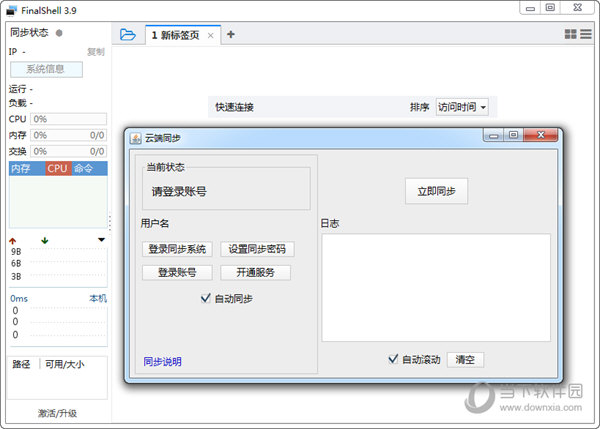Switch to grid view layout icon

[x=571, y=34]
